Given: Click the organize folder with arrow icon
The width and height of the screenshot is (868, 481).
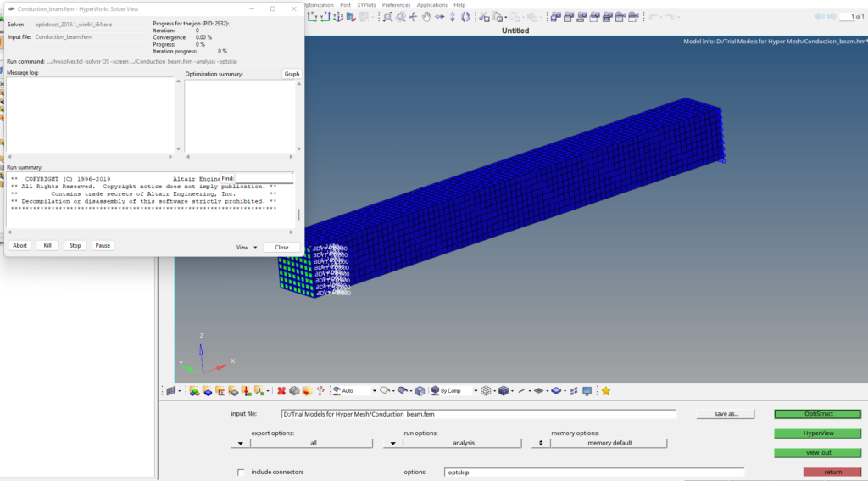Looking at the screenshot, I should [307, 391].
